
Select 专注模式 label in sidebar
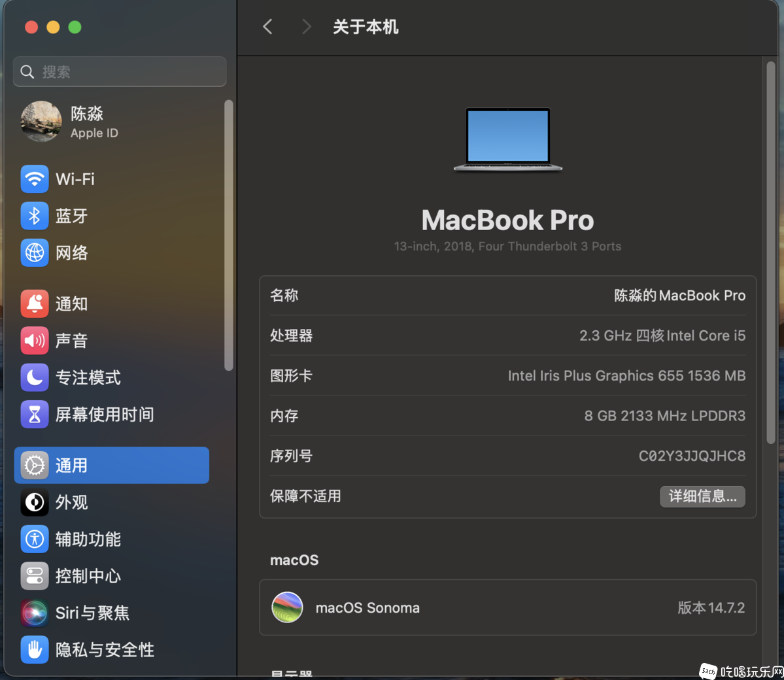coord(88,377)
